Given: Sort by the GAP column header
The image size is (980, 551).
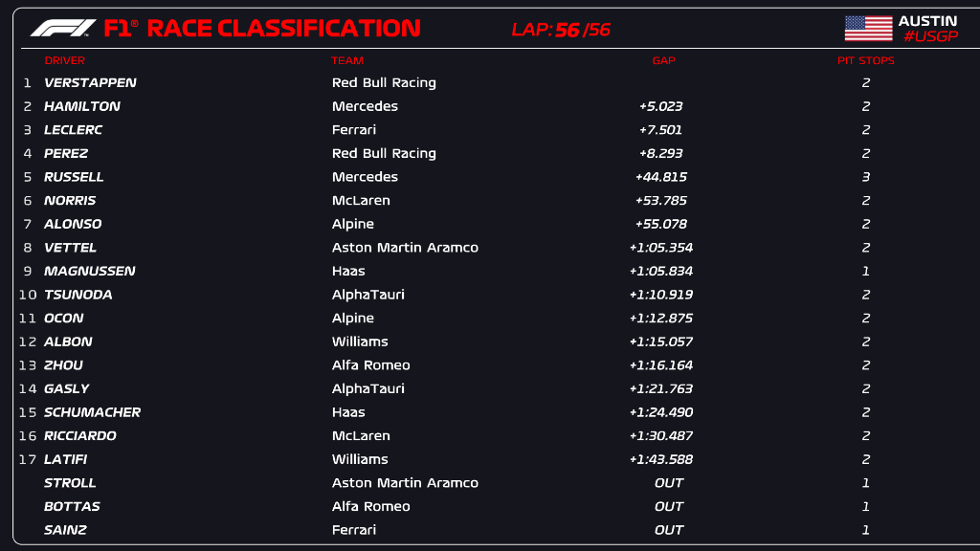Looking at the screenshot, I should click(x=661, y=59).
